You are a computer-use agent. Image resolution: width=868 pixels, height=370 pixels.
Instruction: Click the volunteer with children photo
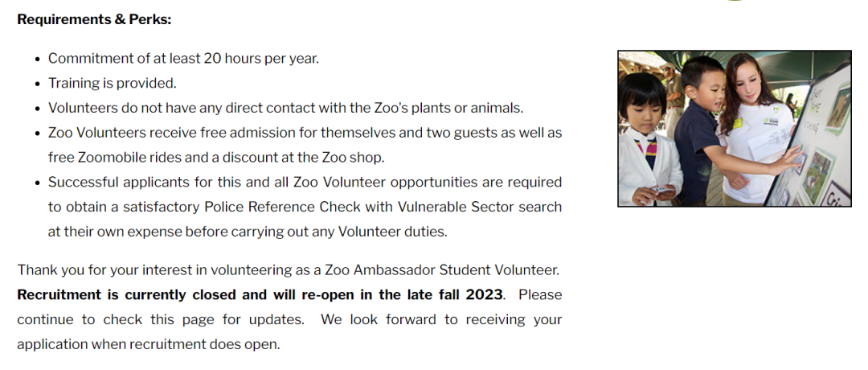click(734, 129)
